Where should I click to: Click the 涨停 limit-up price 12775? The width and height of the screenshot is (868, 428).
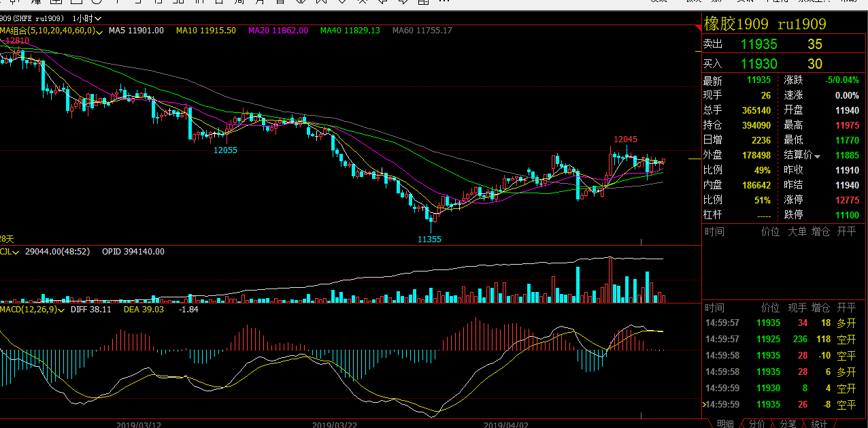[x=846, y=200]
